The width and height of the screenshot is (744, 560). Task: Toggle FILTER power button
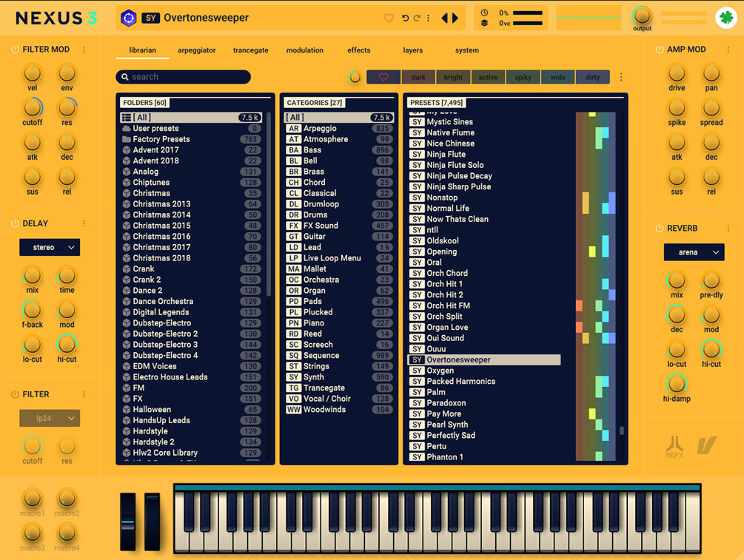[x=15, y=394]
